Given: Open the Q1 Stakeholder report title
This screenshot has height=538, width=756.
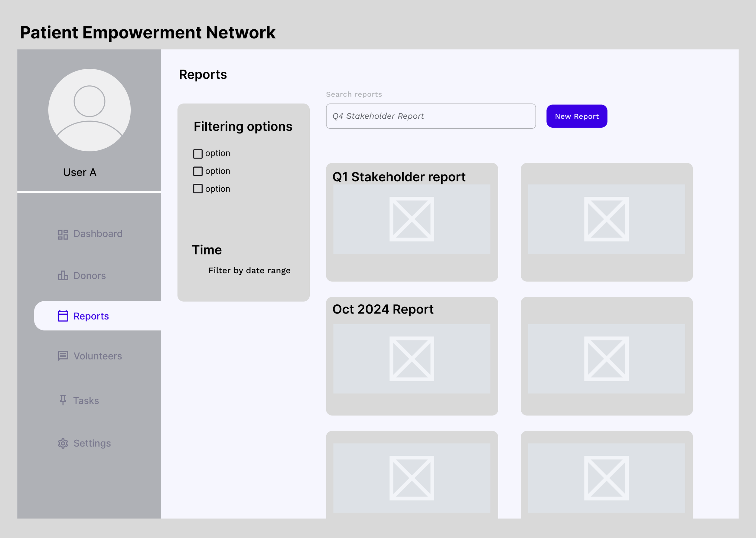Looking at the screenshot, I should point(399,177).
